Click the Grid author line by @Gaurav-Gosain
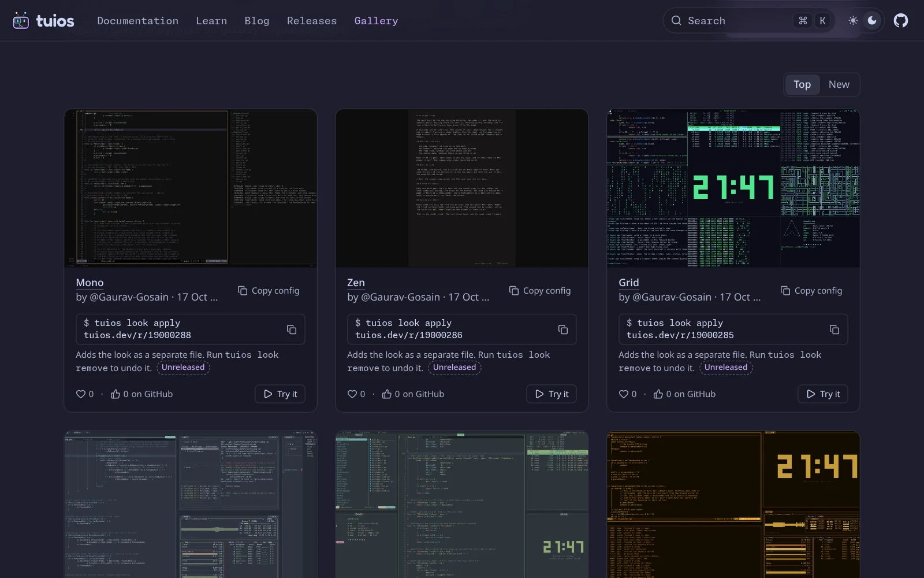Screen dimensions: 924x578 690,297
